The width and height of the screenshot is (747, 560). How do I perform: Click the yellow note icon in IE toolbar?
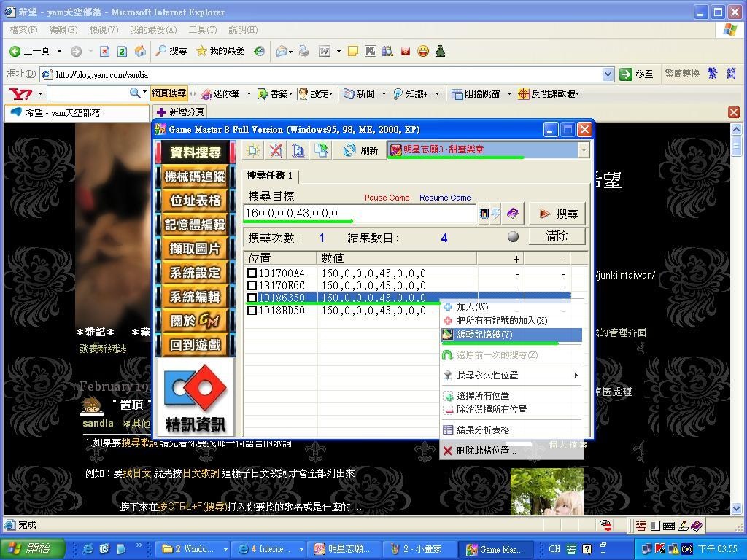(x=352, y=51)
